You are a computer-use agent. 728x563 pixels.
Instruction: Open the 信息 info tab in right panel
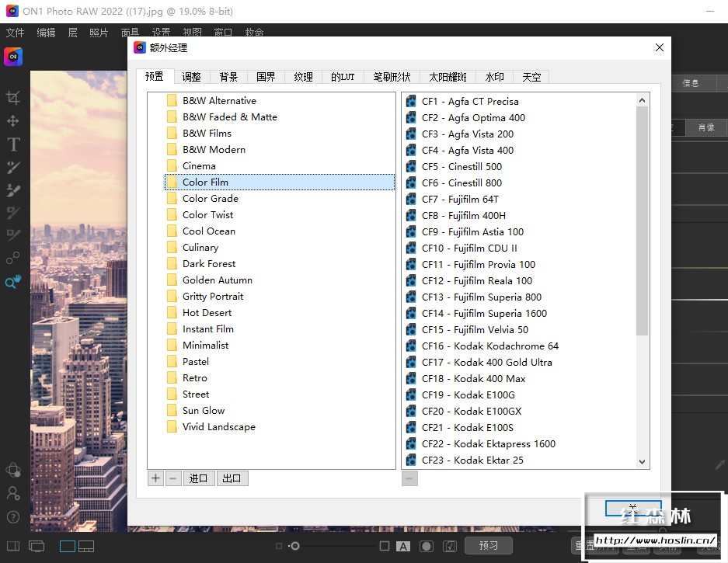pos(691,83)
